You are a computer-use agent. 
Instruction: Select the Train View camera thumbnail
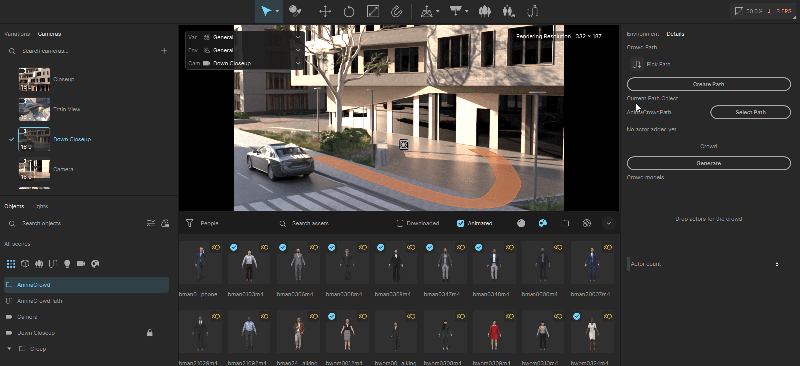[34, 109]
